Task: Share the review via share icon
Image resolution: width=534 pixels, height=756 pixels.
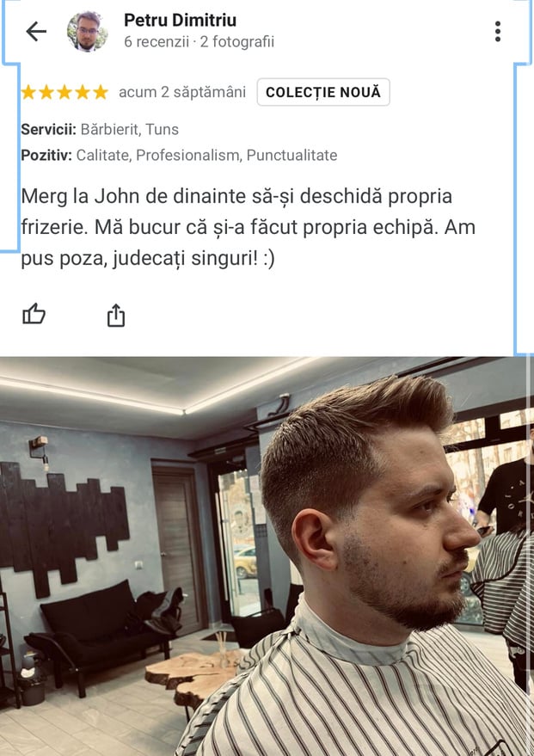Action: pyautogui.click(x=116, y=316)
